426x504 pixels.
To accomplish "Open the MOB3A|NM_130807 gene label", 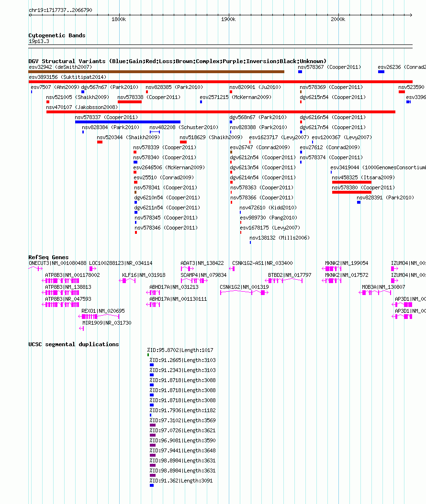I will 383,287.
